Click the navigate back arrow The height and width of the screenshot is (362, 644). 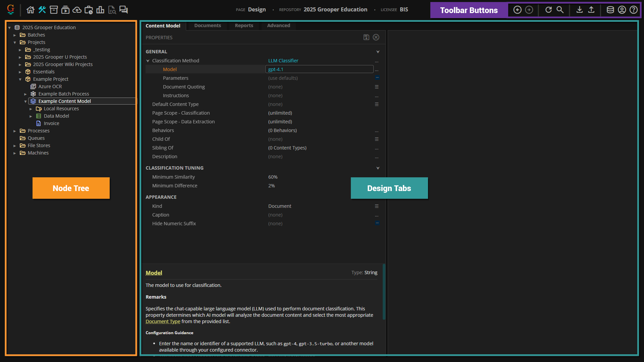pyautogui.click(x=517, y=10)
